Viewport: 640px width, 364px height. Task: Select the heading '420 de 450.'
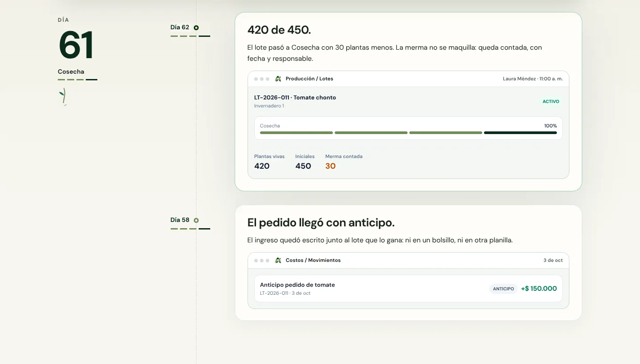pos(279,30)
